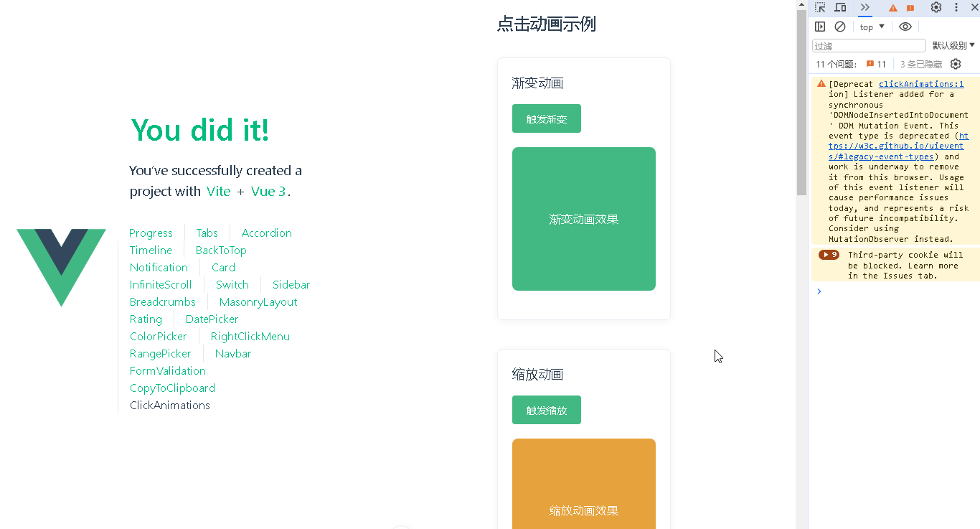Screen dimensions: 980x529
Task: Open the DevTools three-dot customize menu
Action: tap(956, 8)
